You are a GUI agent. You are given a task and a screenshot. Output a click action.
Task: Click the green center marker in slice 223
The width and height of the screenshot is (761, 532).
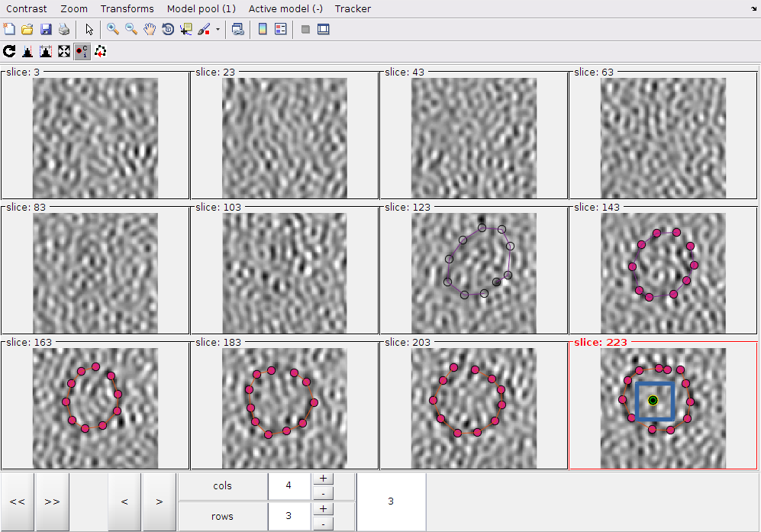click(x=653, y=401)
